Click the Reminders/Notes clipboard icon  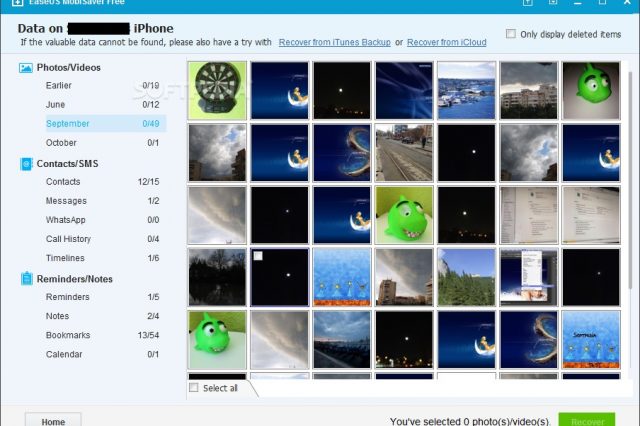[27, 279]
